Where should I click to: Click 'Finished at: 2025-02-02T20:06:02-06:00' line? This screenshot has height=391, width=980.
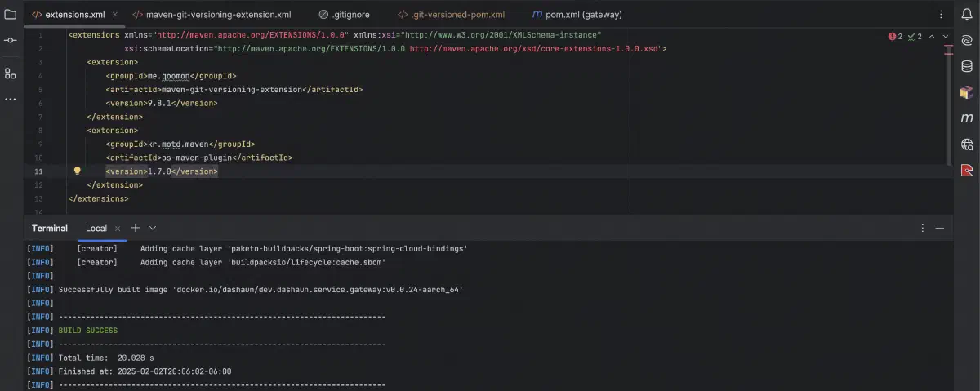[x=145, y=371]
